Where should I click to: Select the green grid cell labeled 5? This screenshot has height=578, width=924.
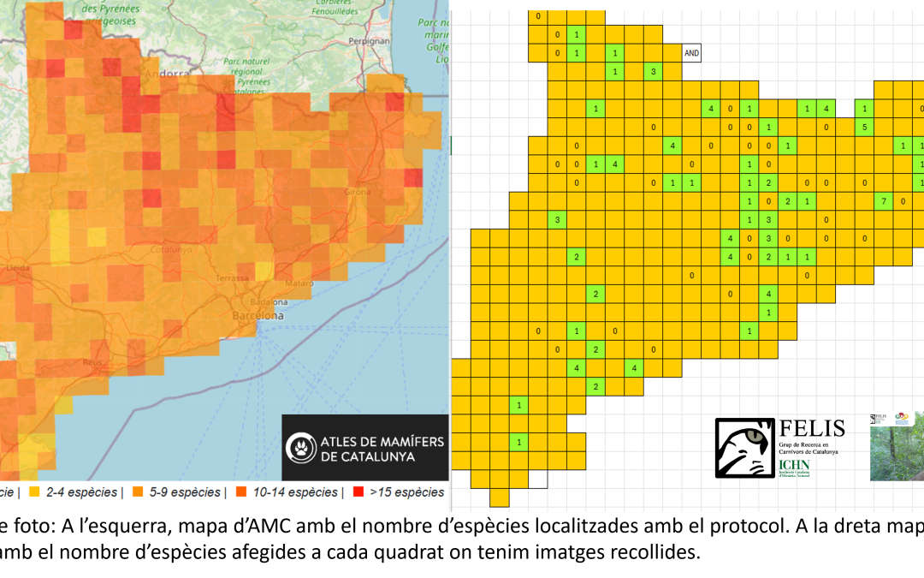point(865,128)
